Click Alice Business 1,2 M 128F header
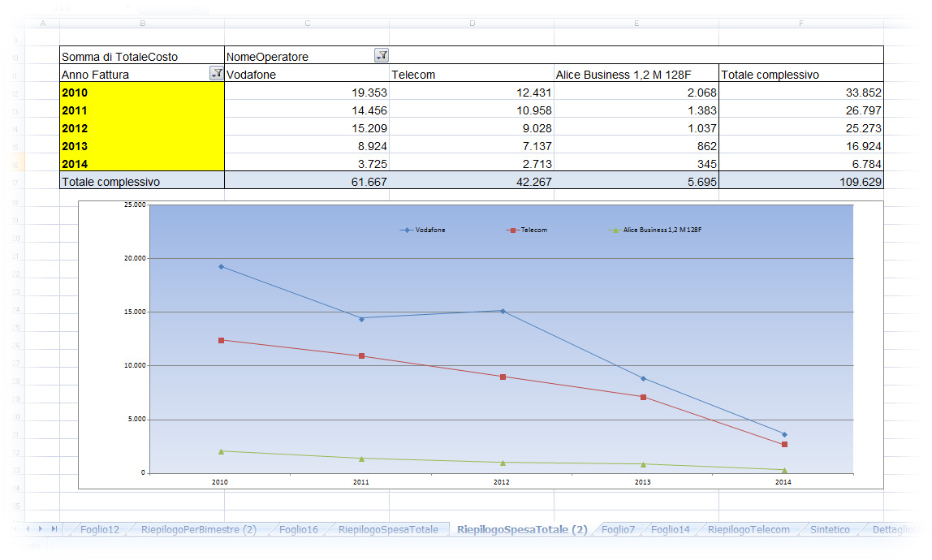 (x=636, y=75)
